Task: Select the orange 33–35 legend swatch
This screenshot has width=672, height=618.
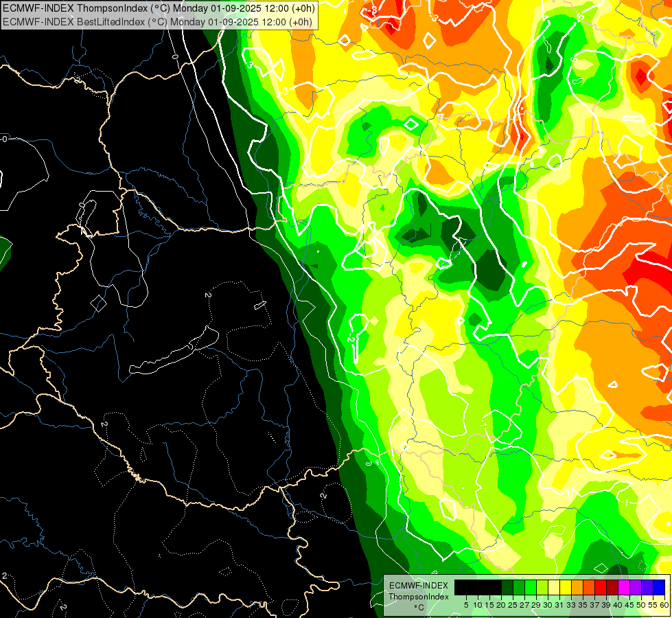Action: (x=577, y=587)
